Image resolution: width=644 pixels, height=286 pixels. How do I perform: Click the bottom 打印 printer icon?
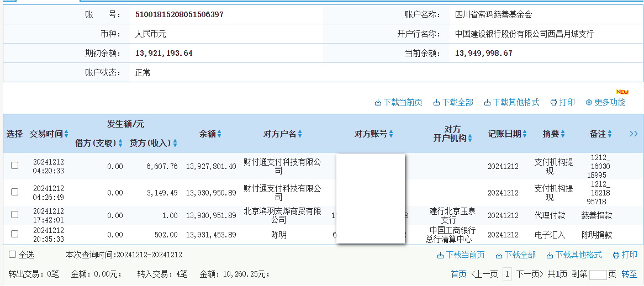pos(616,255)
